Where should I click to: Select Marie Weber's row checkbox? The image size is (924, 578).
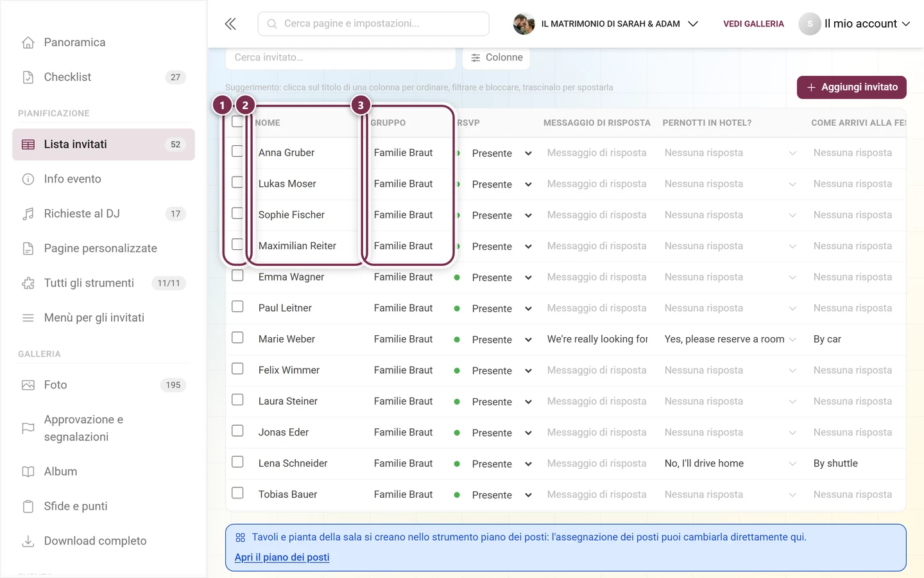pyautogui.click(x=237, y=338)
